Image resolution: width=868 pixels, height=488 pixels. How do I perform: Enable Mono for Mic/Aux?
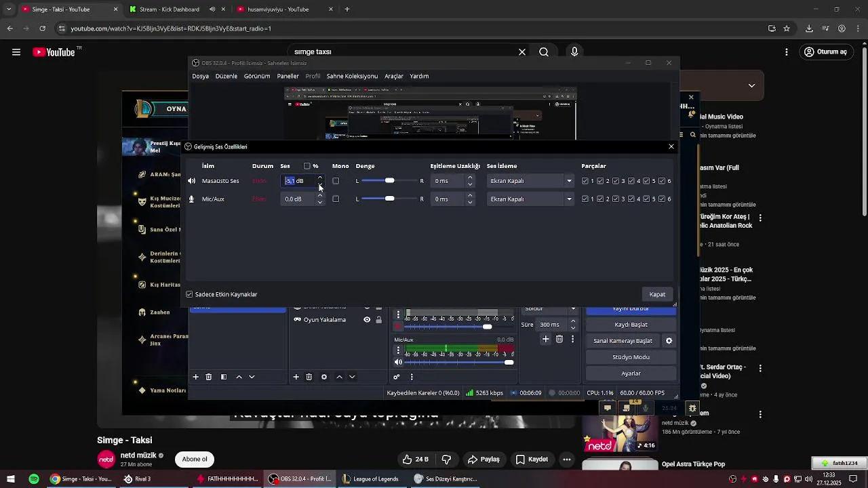click(x=336, y=199)
